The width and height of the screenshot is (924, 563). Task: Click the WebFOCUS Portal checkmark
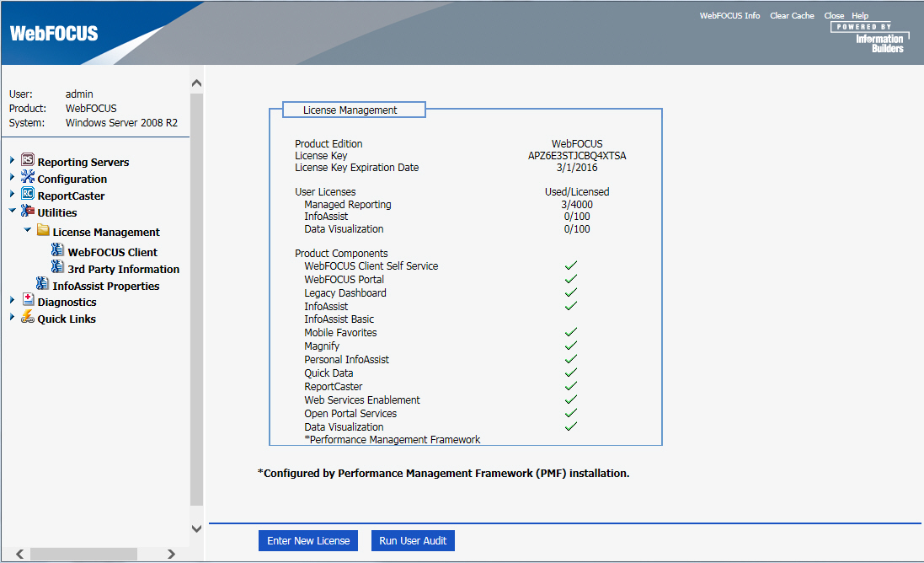[x=571, y=279]
